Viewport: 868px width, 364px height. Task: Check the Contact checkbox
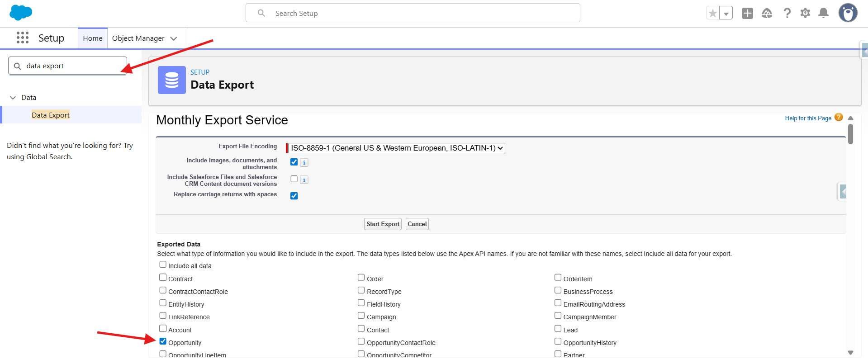361,329
